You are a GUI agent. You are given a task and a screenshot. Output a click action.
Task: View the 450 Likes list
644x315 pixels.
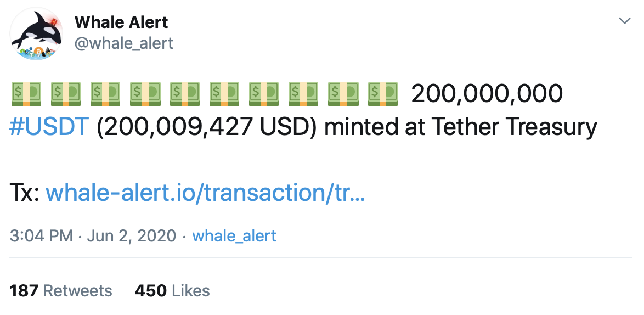tap(172, 291)
